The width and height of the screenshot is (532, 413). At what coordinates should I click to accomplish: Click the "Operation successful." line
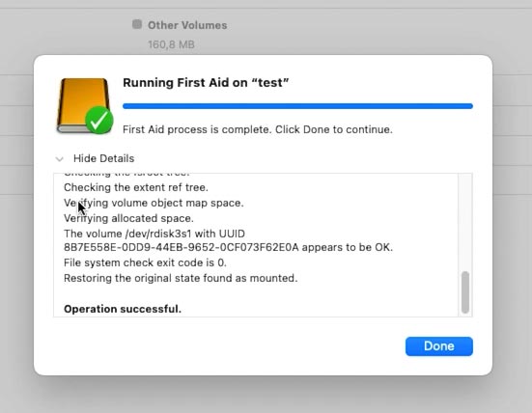pos(123,309)
